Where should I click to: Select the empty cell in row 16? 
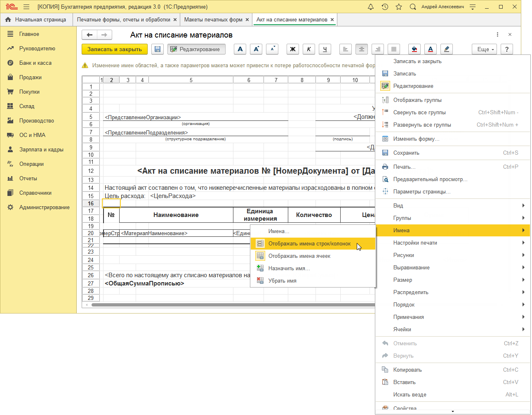click(111, 203)
